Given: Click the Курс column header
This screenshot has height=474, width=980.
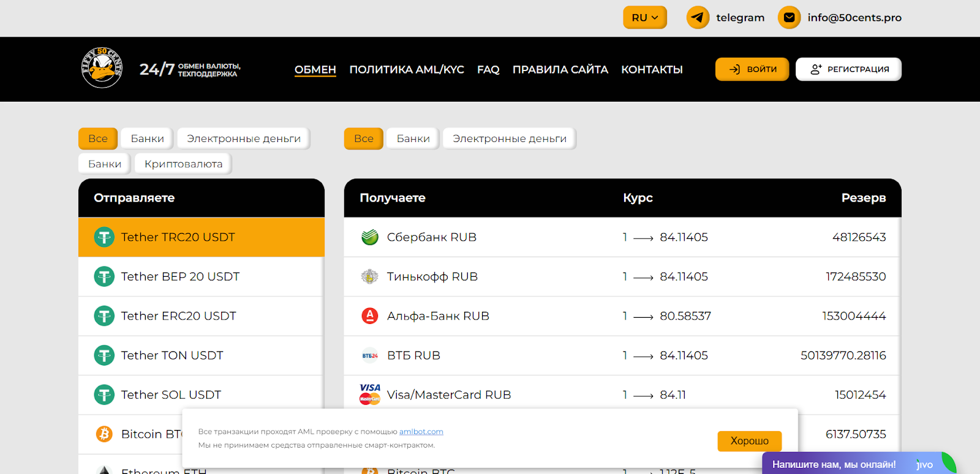Looking at the screenshot, I should [x=638, y=198].
